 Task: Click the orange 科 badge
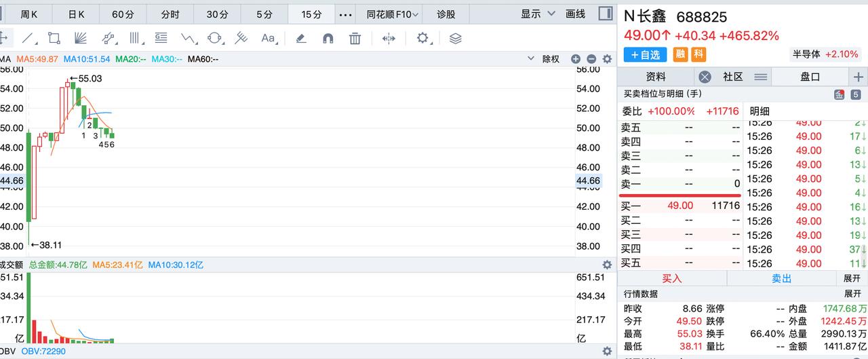click(x=698, y=54)
